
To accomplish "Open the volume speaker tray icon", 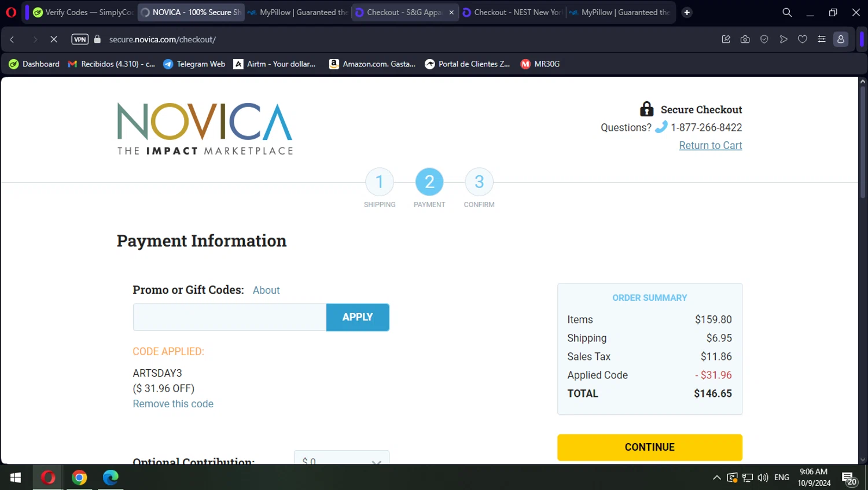I will coord(763,477).
